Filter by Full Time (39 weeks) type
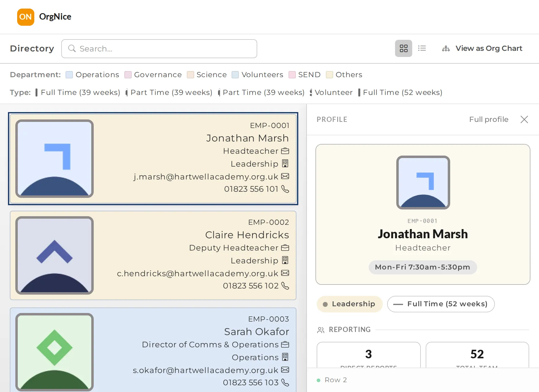This screenshot has height=392, width=539. click(x=77, y=92)
